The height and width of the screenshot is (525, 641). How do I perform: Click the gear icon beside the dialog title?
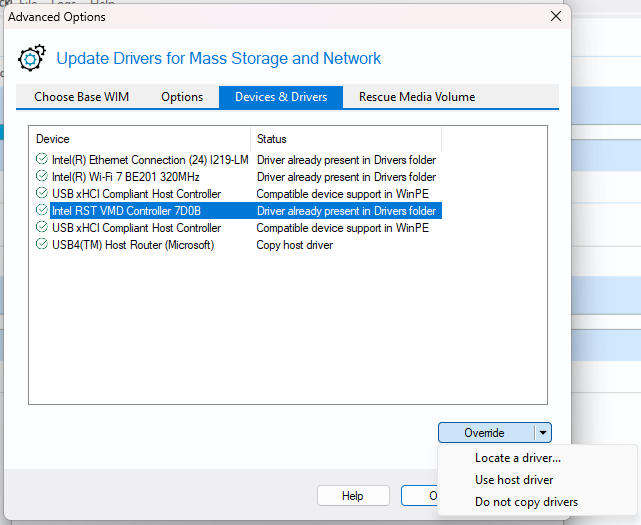32,58
